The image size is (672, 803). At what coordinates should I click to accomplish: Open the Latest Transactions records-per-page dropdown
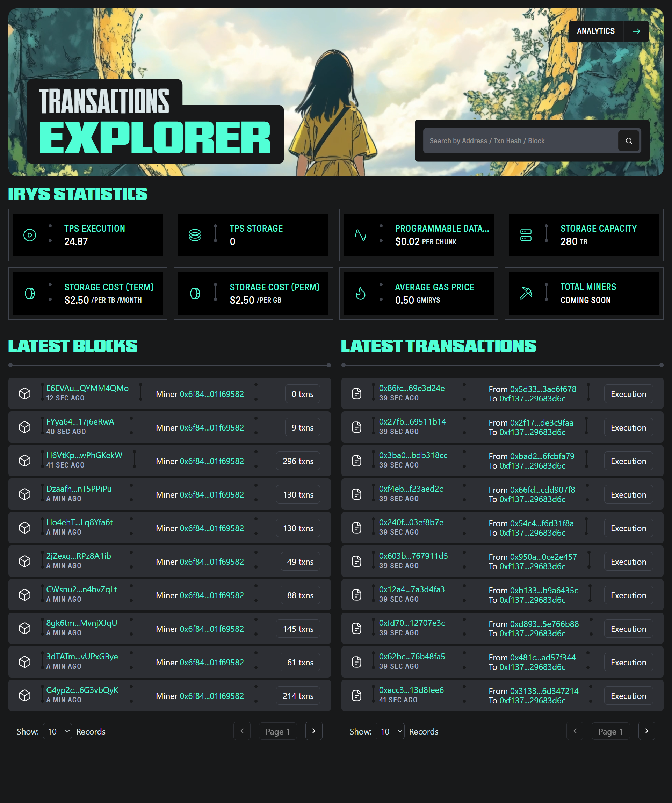(390, 731)
